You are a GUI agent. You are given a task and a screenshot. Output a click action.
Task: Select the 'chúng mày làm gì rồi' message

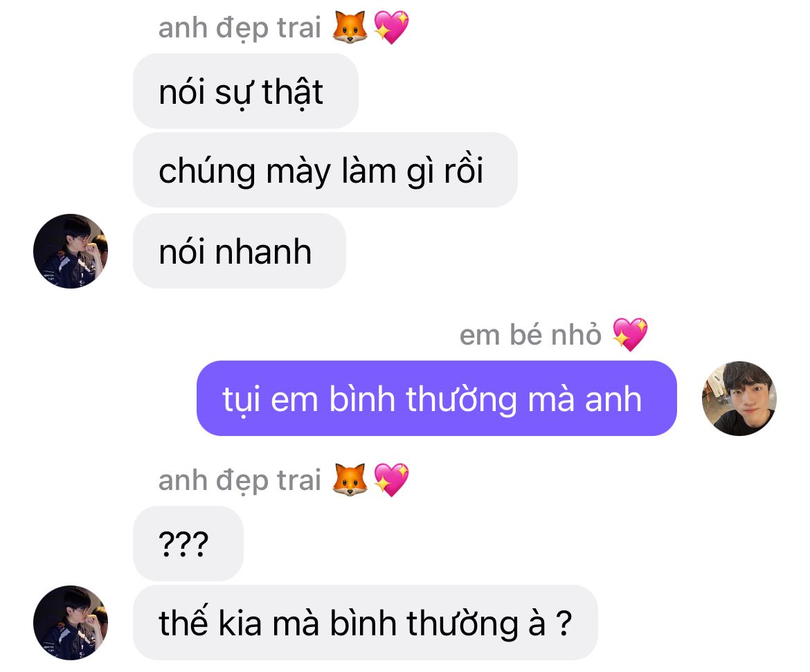pyautogui.click(x=325, y=170)
